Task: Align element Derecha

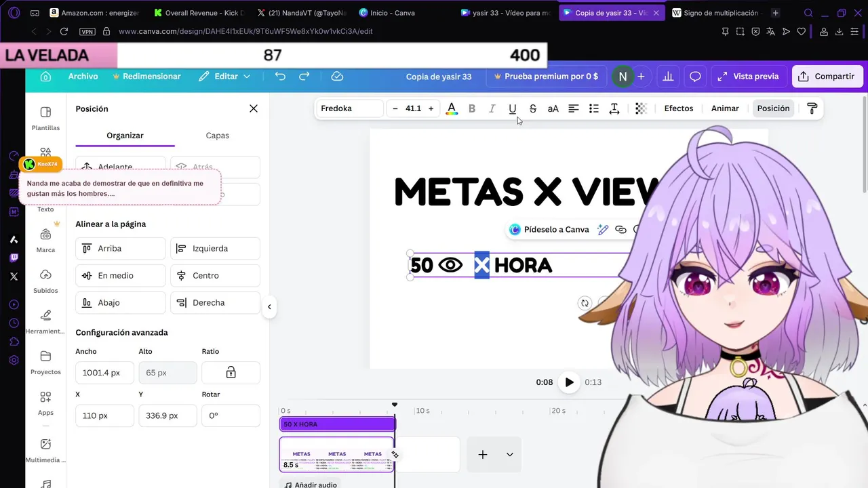Action: tap(215, 303)
